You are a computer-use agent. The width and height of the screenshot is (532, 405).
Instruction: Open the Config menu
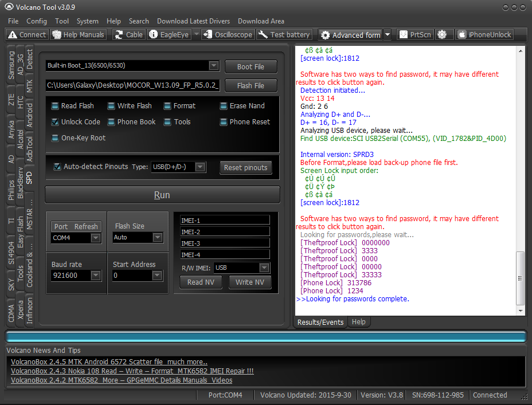37,21
